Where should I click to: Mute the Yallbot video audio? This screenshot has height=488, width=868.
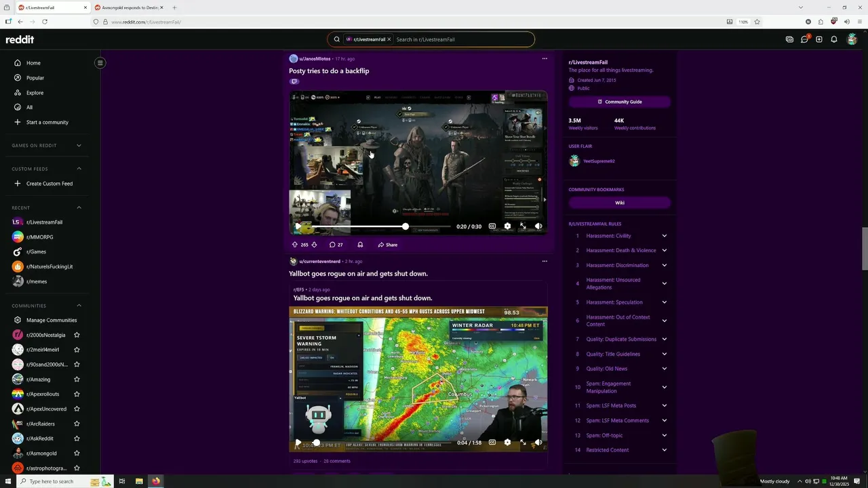538,443
